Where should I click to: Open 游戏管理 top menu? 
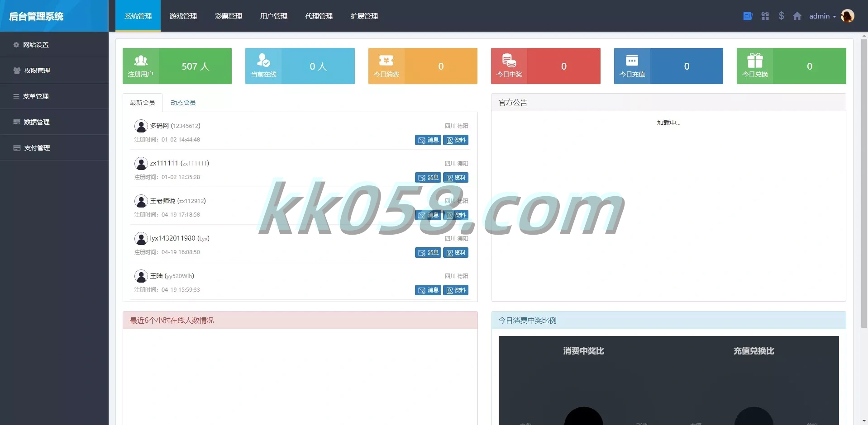[183, 16]
